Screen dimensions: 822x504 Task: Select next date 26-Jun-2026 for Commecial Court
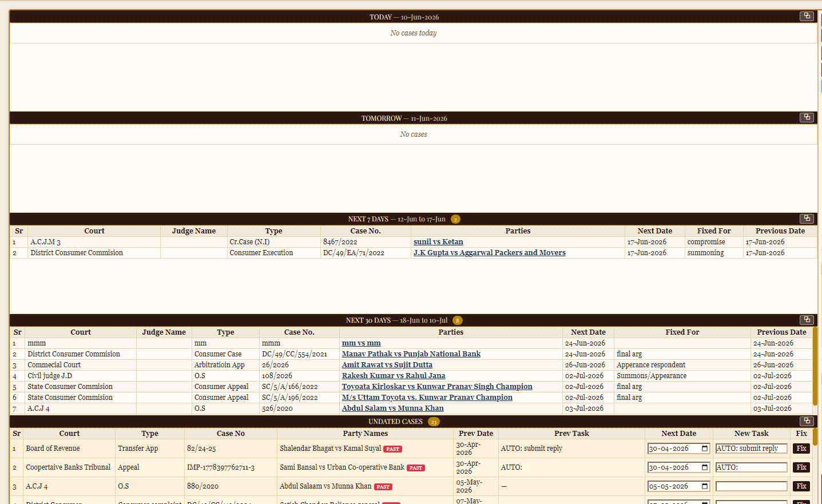pos(588,365)
